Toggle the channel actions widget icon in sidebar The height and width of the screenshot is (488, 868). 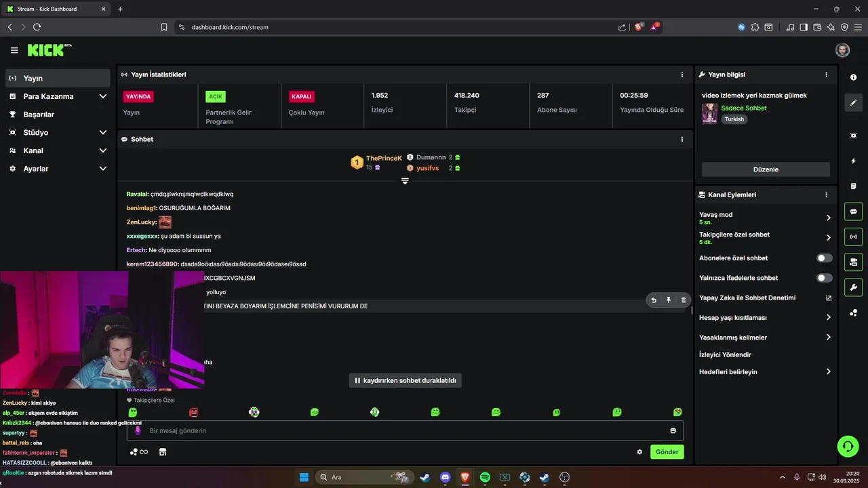point(853,262)
